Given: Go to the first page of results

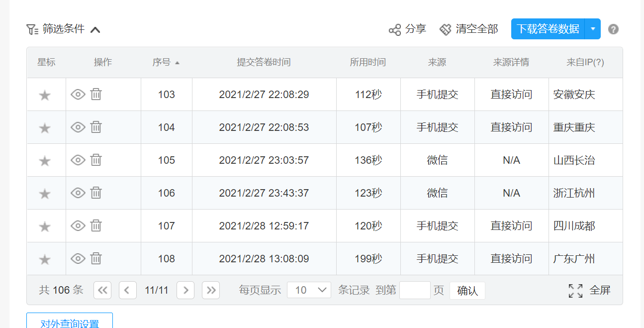Looking at the screenshot, I should (x=102, y=290).
